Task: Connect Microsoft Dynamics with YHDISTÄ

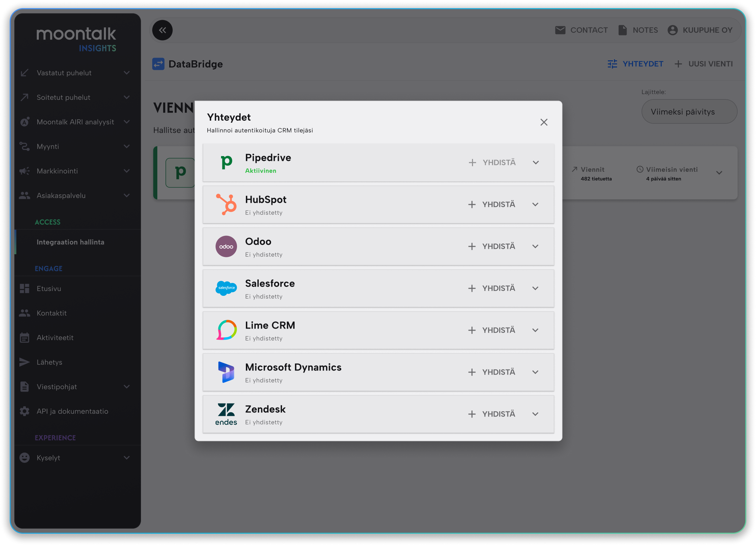Action: click(492, 372)
